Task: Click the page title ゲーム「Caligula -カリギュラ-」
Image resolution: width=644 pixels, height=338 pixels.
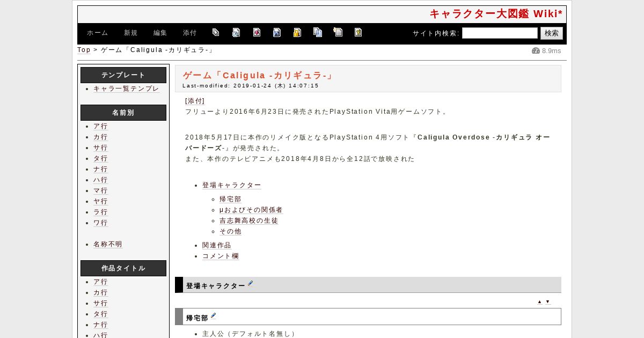Action: tap(258, 76)
